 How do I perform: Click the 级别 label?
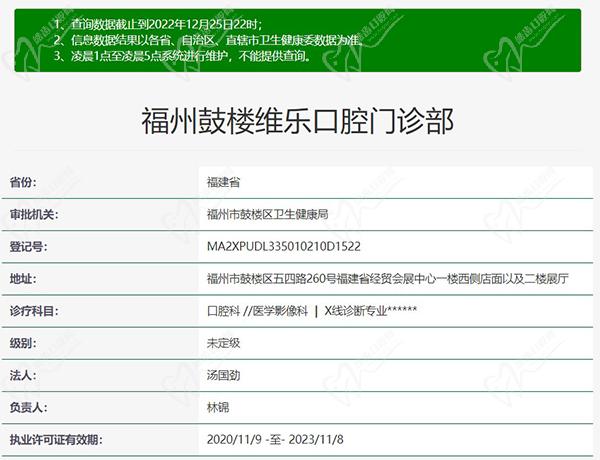pyautogui.click(x=23, y=343)
